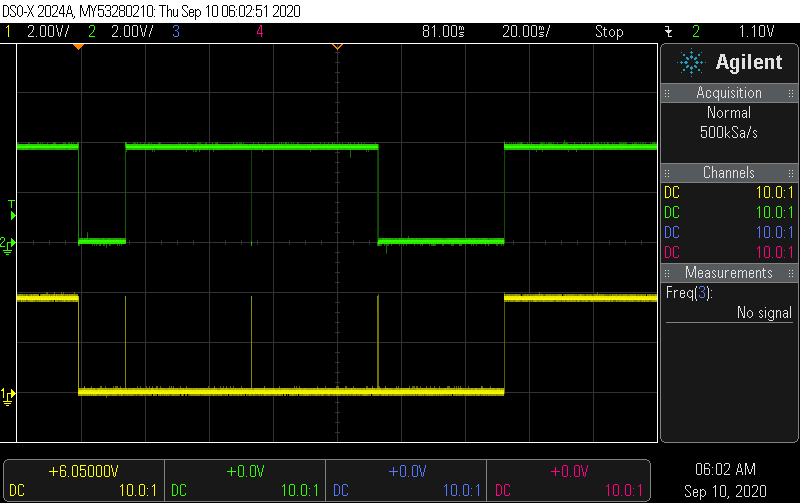The width and height of the screenshot is (800, 503).
Task: Click the blue channel 3 DC 10.0:1 row
Action: (729, 233)
